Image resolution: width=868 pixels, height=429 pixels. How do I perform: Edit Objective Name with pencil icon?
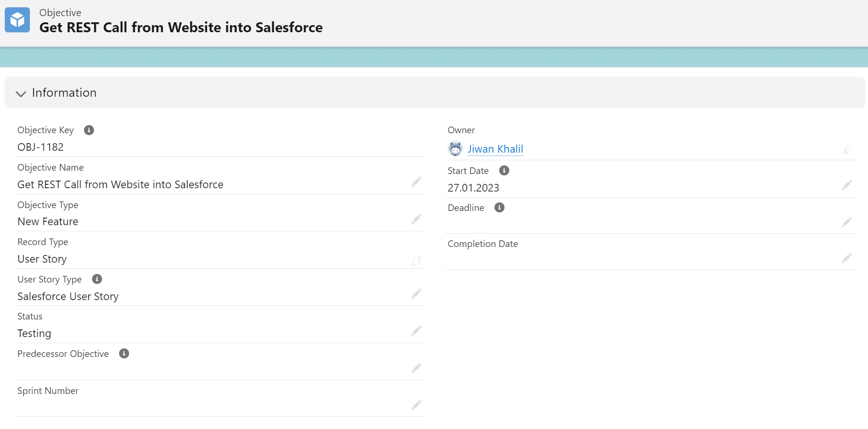click(x=416, y=182)
